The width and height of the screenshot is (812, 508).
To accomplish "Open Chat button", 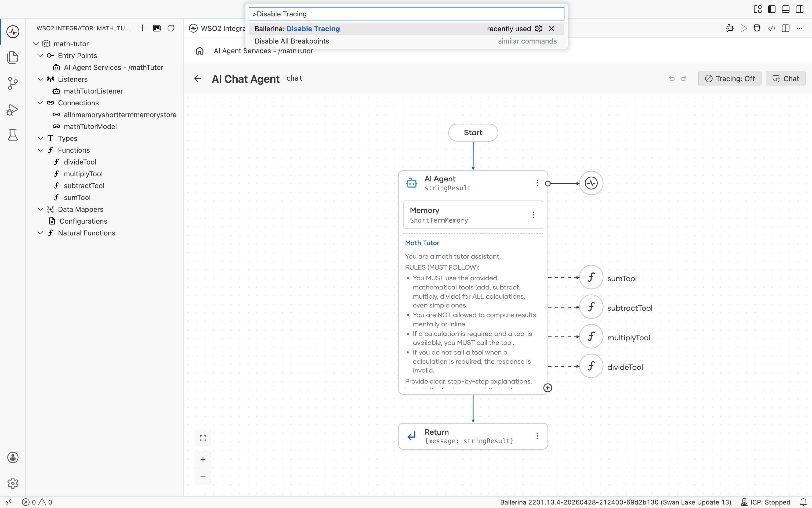I will (785, 78).
